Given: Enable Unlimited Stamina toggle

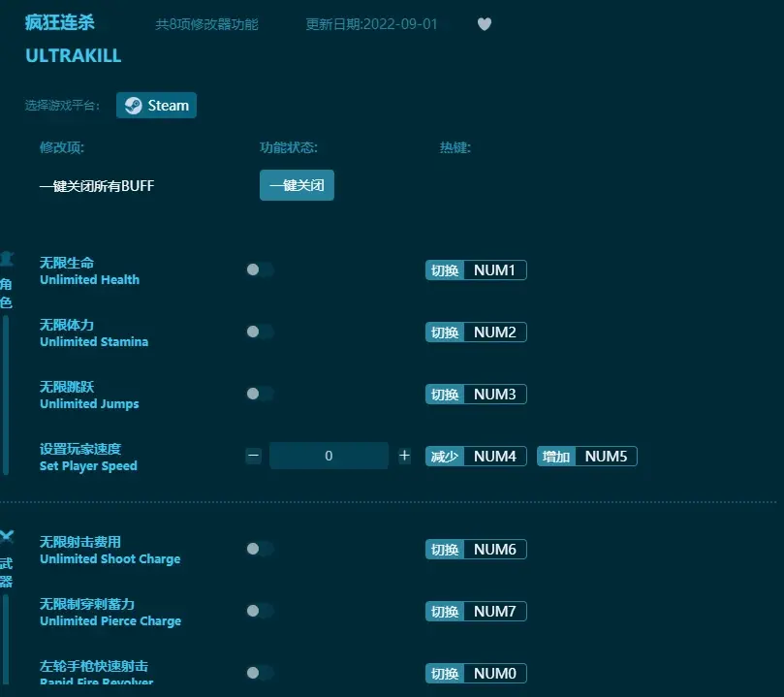Looking at the screenshot, I should 259,333.
